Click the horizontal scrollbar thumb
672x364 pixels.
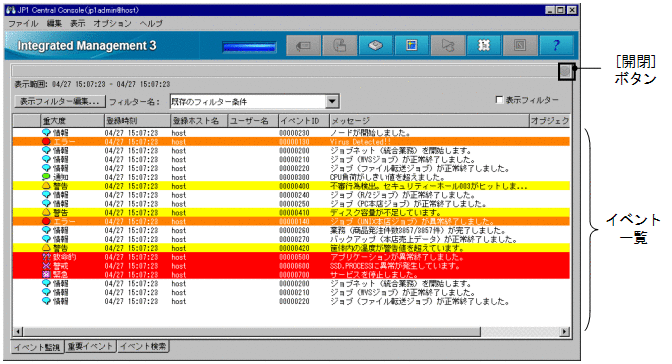pyautogui.click(x=252, y=331)
